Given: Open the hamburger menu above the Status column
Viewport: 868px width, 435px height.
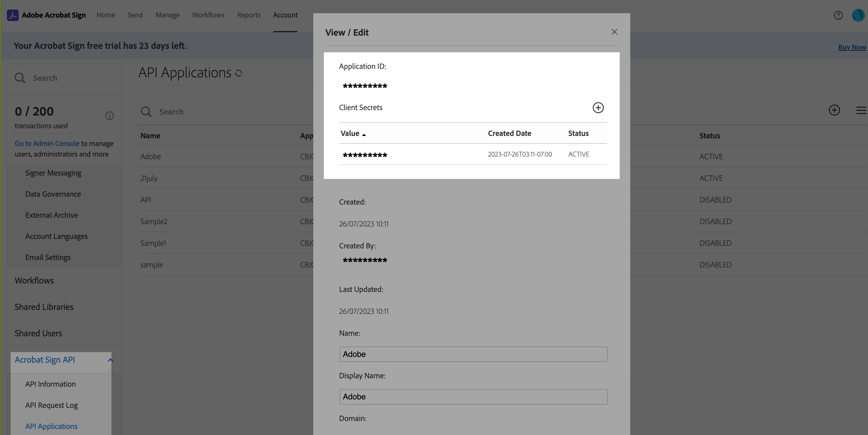Looking at the screenshot, I should pyautogui.click(x=861, y=110).
